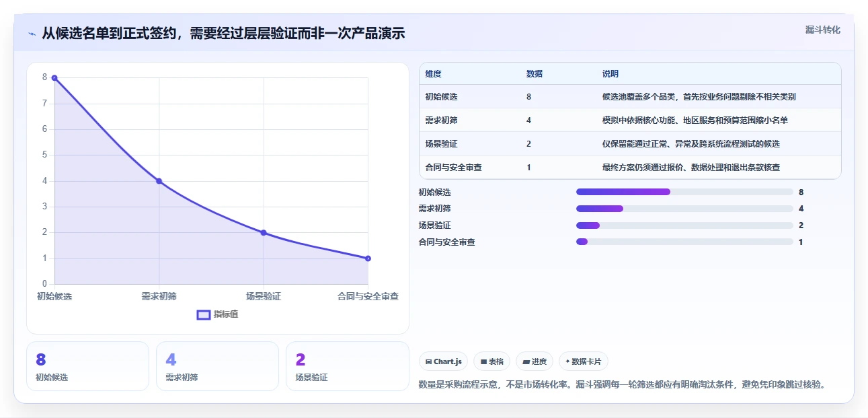Viewport: 868px width, 418px height.
Task: Select the chart point above 场景验证
Action: coord(264,233)
